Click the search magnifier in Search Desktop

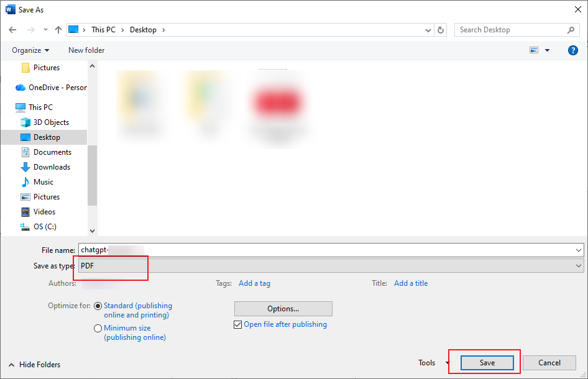coord(571,29)
